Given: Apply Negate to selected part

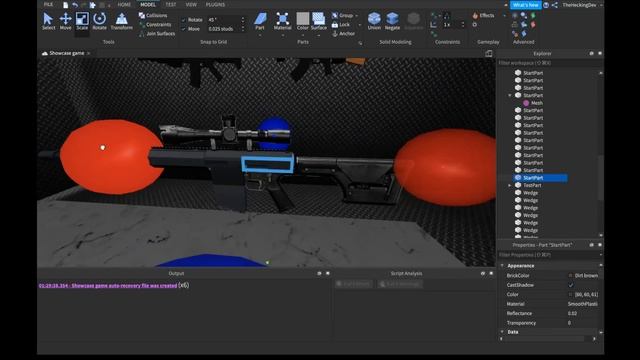Looking at the screenshot, I should click(x=392, y=21).
